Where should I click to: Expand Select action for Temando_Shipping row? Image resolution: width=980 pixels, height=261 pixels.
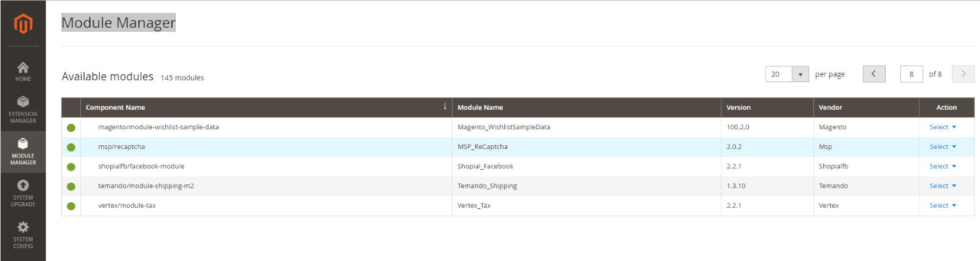click(x=943, y=186)
